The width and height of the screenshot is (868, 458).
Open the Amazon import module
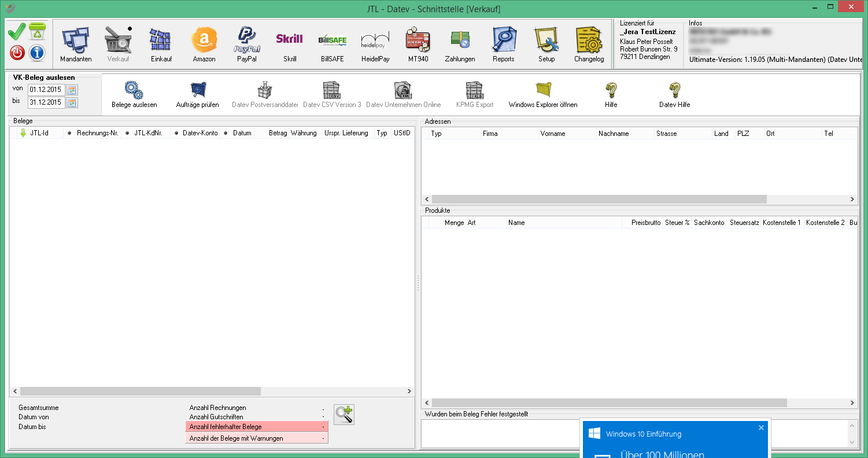pyautogui.click(x=204, y=45)
